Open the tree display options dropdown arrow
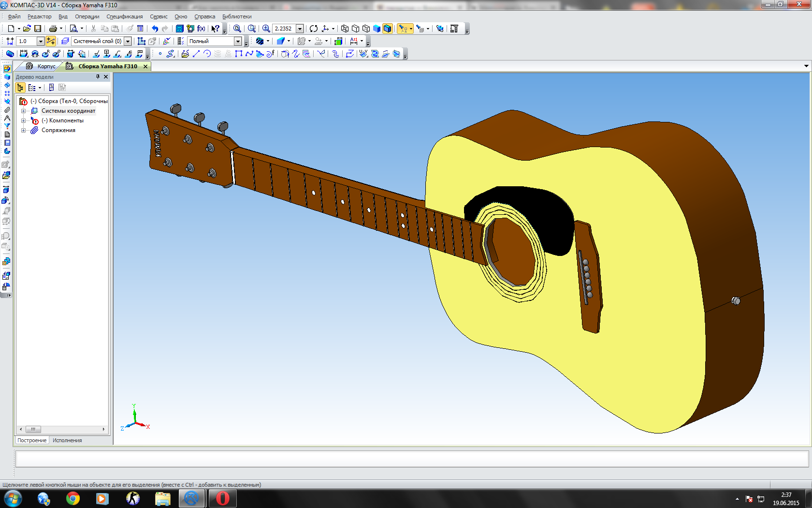The width and height of the screenshot is (812, 508). (40, 88)
